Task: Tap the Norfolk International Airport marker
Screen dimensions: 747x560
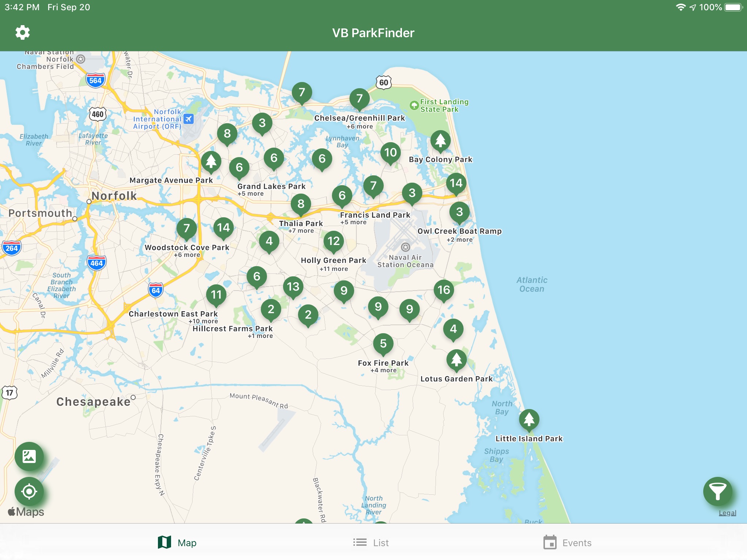Action: click(x=188, y=119)
